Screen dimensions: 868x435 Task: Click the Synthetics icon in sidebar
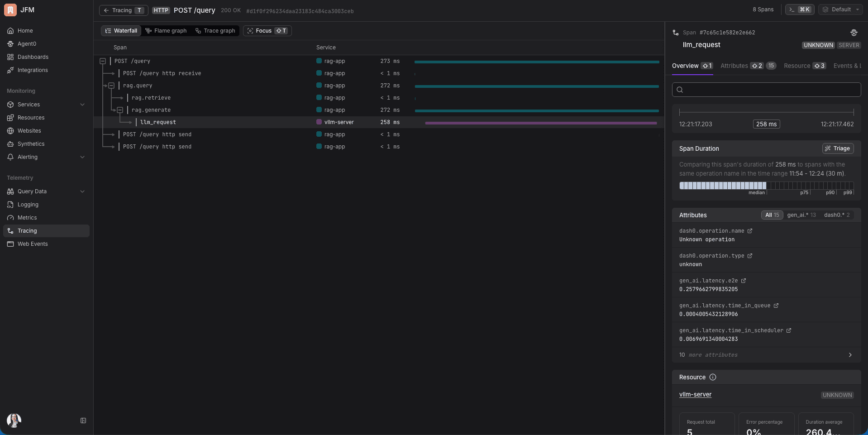10,144
